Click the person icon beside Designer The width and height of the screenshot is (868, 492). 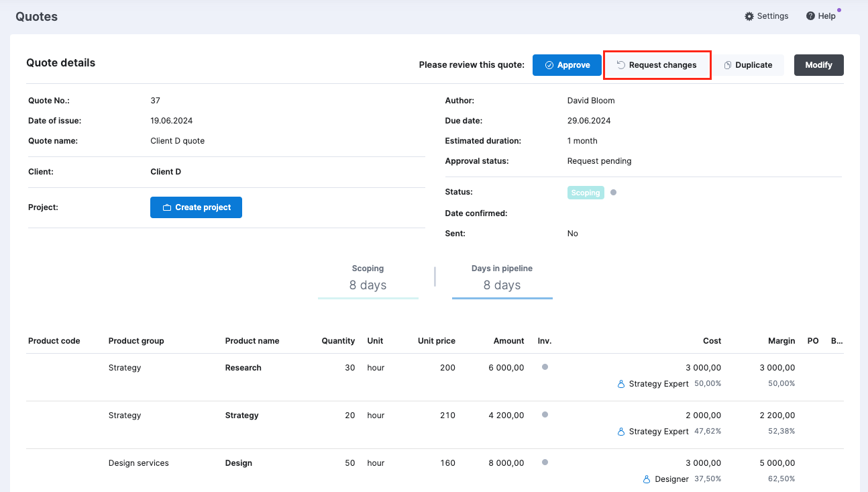click(x=647, y=479)
